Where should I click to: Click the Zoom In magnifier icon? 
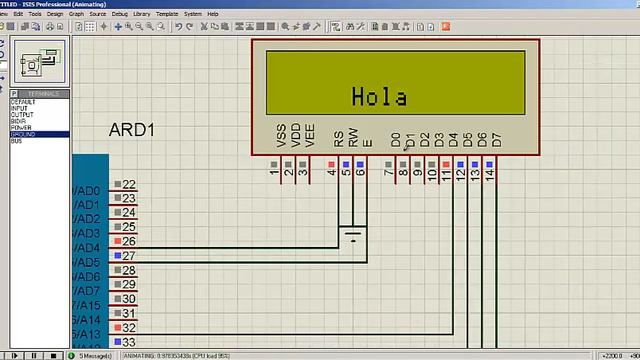(x=129, y=27)
